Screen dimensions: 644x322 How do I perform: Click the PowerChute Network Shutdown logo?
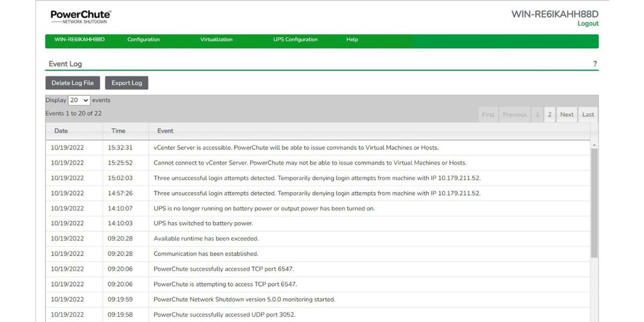pos(80,17)
